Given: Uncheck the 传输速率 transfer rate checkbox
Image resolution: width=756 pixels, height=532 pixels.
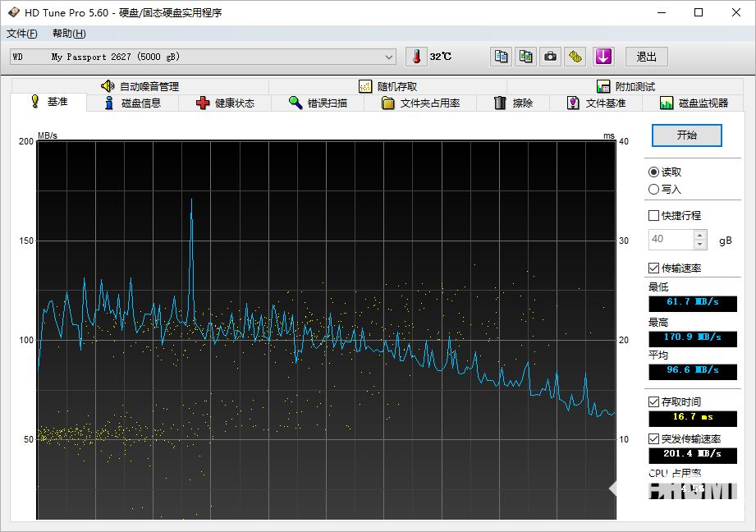Looking at the screenshot, I should 653,268.
